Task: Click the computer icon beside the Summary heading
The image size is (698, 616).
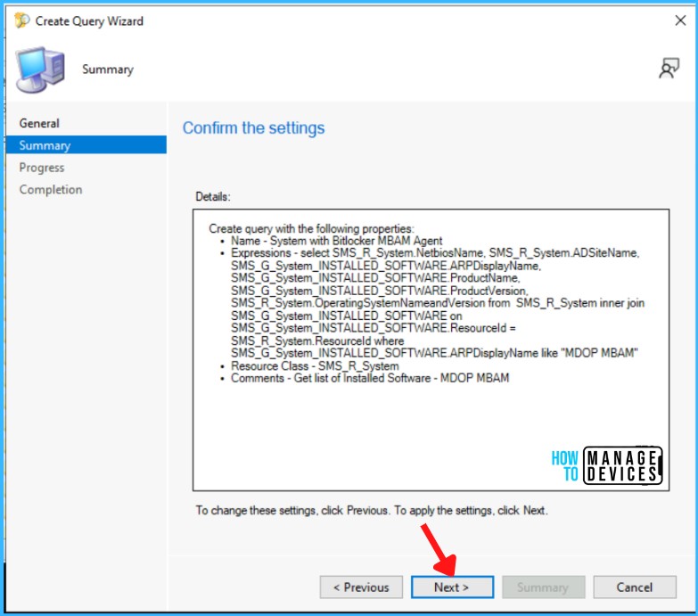Action: (x=40, y=70)
